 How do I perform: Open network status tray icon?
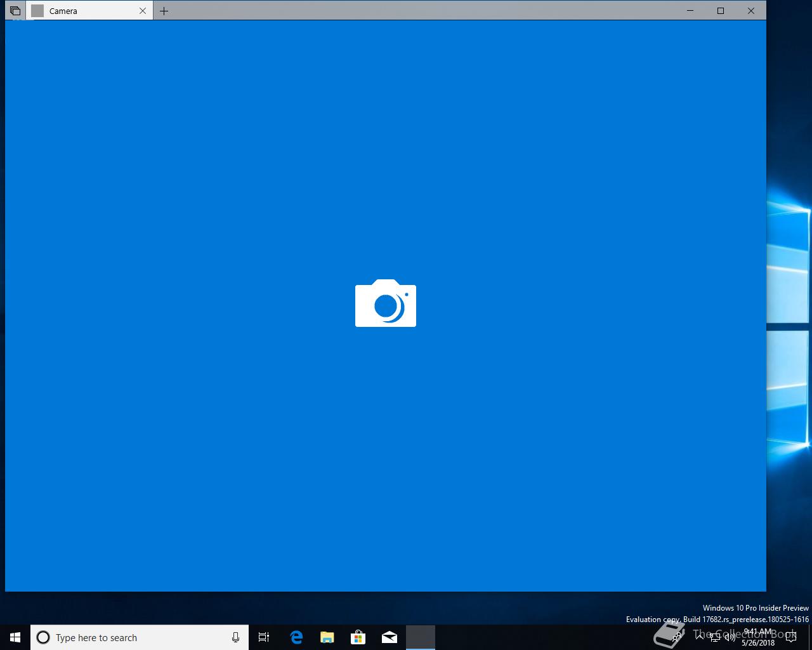coord(715,637)
